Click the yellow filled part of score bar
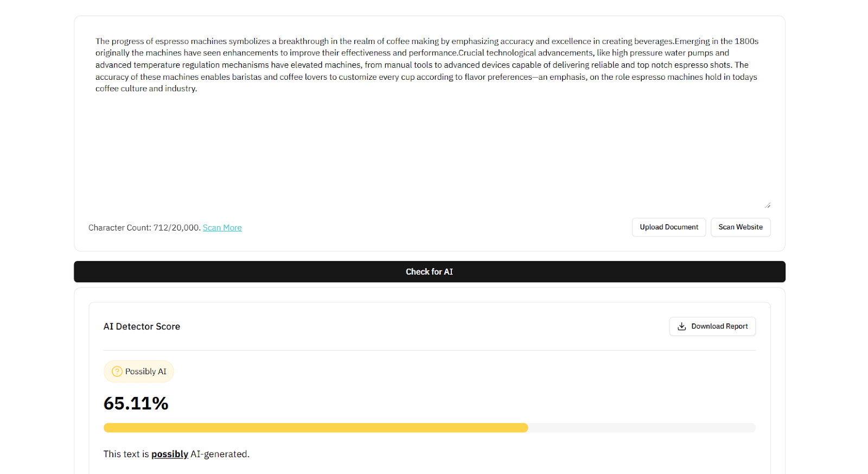This screenshot has height=474, width=868. pyautogui.click(x=316, y=428)
